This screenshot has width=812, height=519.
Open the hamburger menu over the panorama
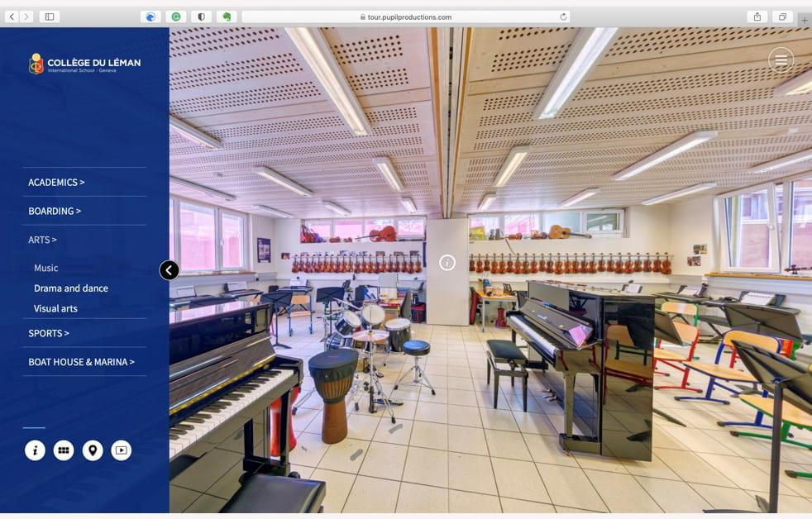[781, 60]
